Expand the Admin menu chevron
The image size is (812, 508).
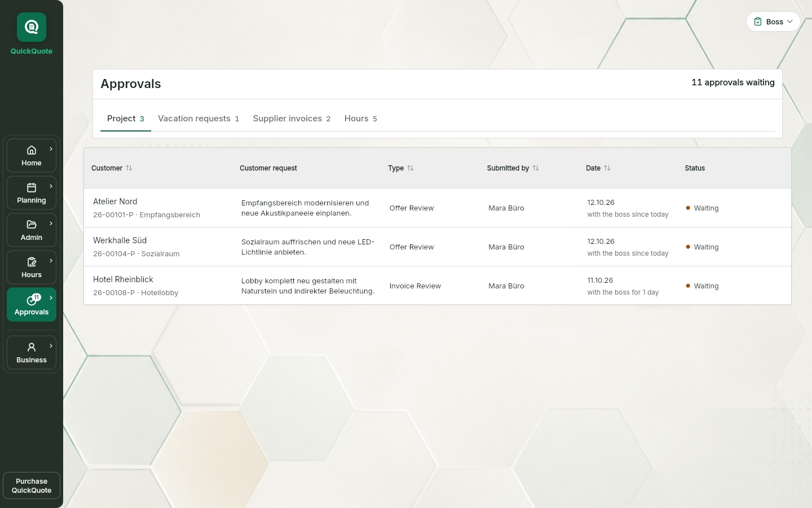[51, 224]
